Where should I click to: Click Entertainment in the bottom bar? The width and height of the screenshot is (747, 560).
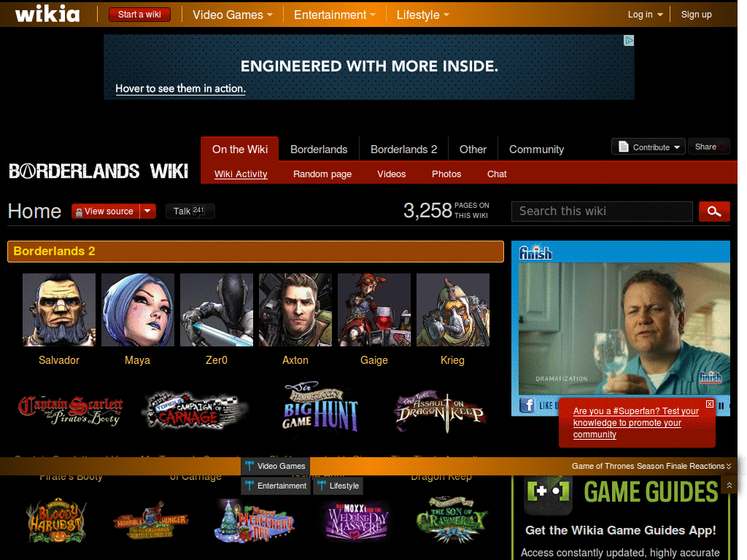pos(276,486)
